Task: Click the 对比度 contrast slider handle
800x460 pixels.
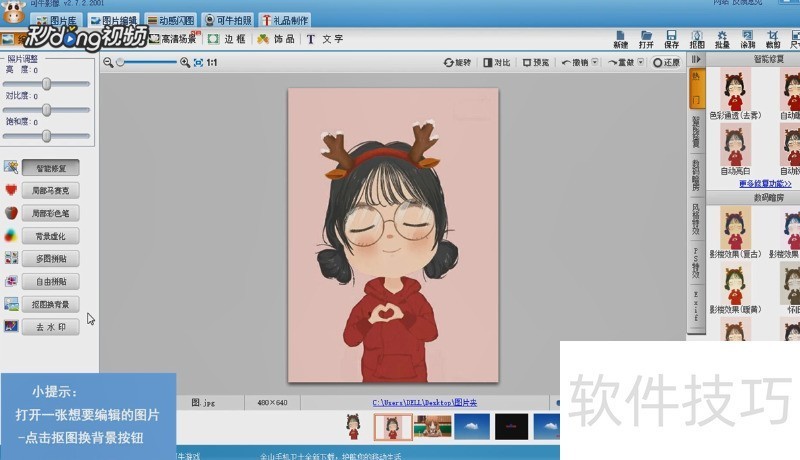Action: click(46, 110)
